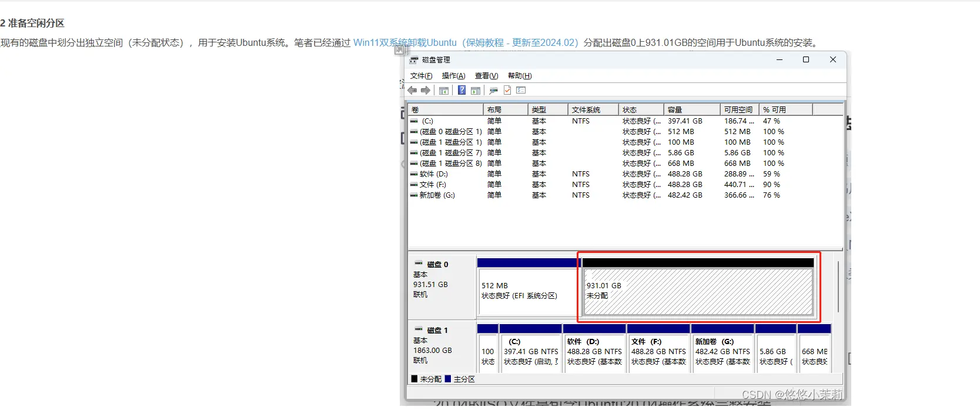Toggle the show/hide action pane toolbar icon
The height and width of the screenshot is (410, 980).
tap(476, 91)
